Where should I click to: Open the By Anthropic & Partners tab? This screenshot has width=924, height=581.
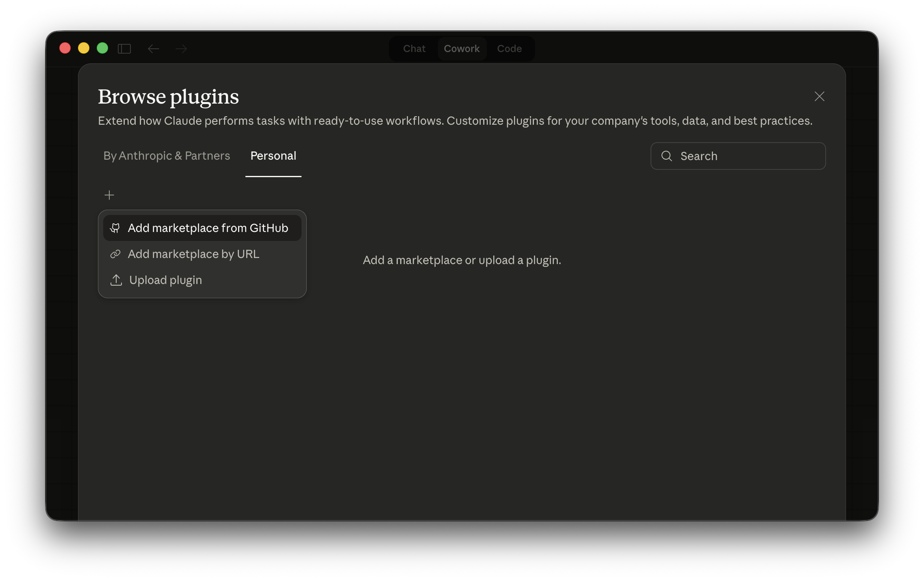[166, 156]
